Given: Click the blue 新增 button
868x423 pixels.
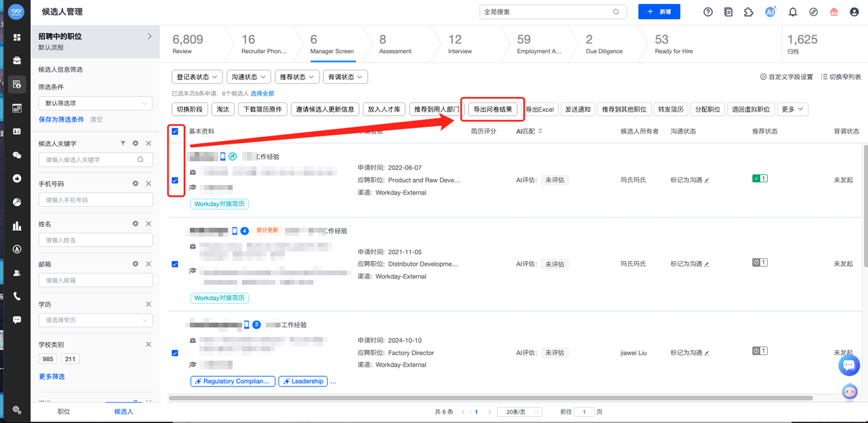Looking at the screenshot, I should click(x=659, y=12).
